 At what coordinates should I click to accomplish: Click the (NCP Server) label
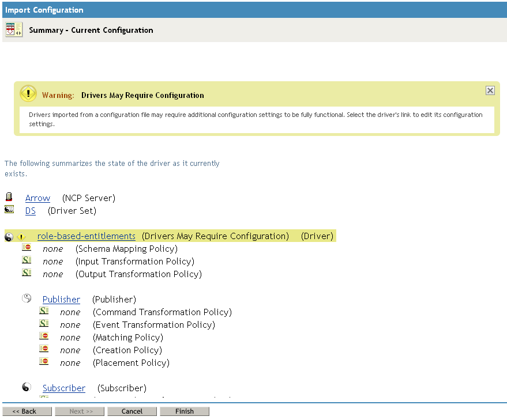[x=89, y=198]
